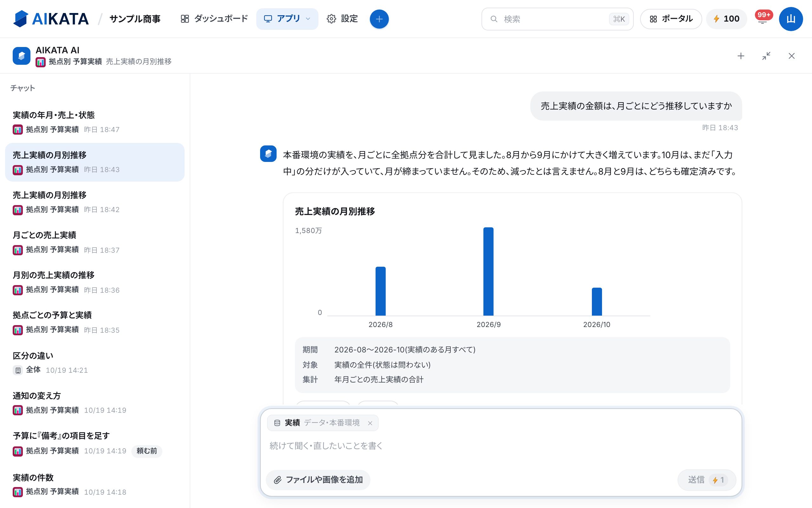Click the 期間 value 2026-08〜2026-10
This screenshot has width=812, height=508.
[x=405, y=350]
